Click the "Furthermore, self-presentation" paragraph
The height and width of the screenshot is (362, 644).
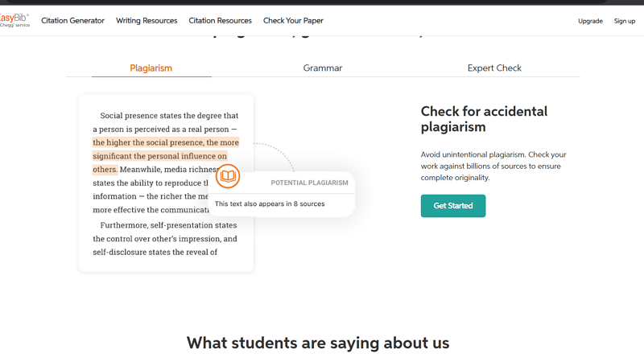[x=165, y=238]
